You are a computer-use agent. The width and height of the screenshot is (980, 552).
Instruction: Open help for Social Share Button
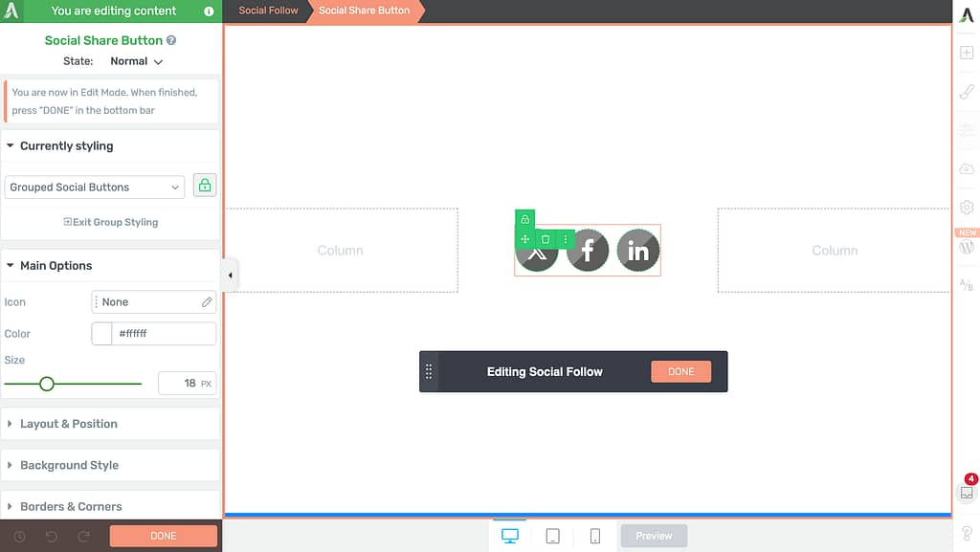tap(171, 40)
